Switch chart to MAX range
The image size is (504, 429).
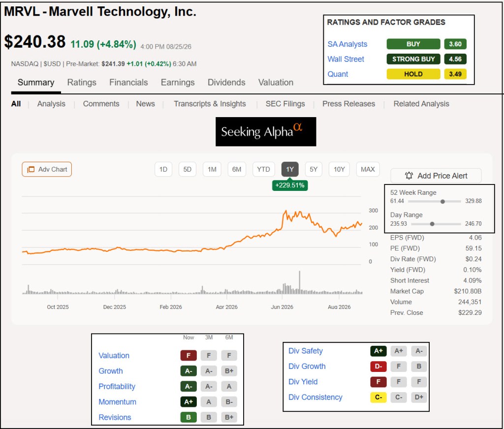coord(368,169)
